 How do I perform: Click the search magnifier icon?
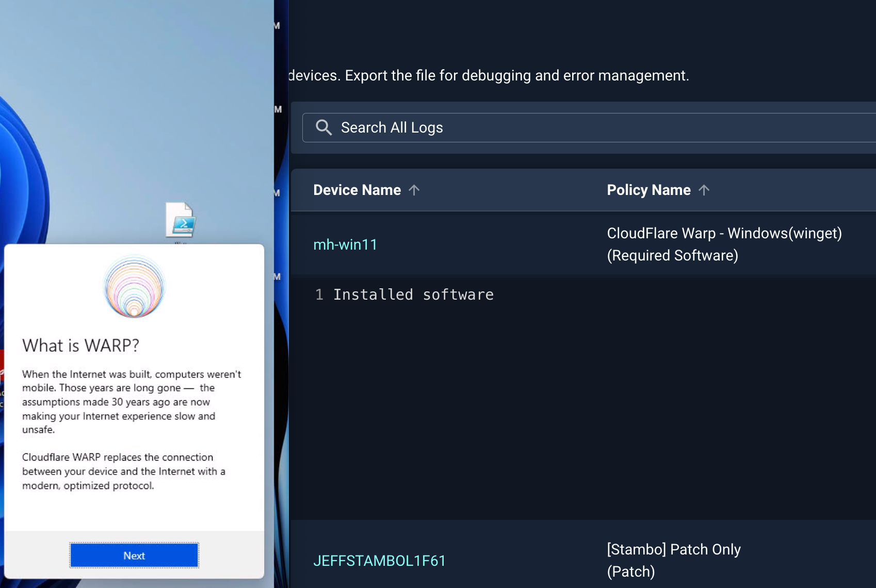pyautogui.click(x=323, y=127)
